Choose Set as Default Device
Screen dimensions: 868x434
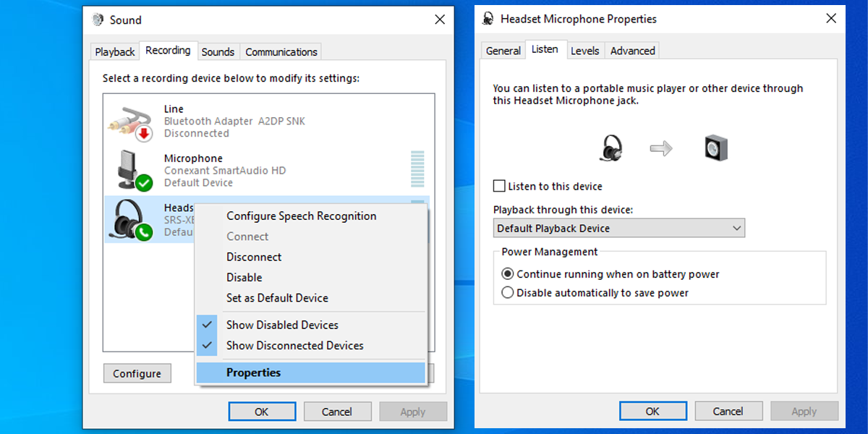click(277, 297)
